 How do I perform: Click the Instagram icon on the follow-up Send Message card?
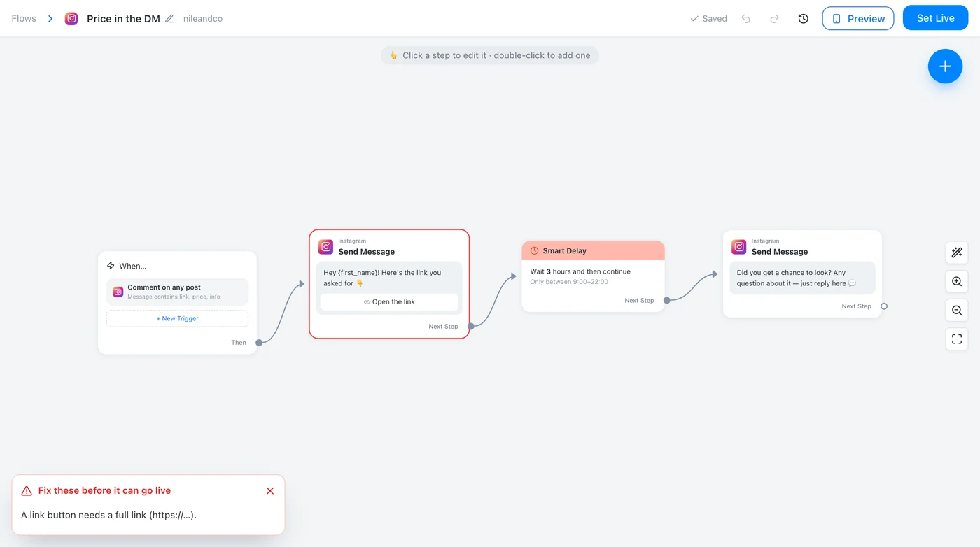point(739,247)
